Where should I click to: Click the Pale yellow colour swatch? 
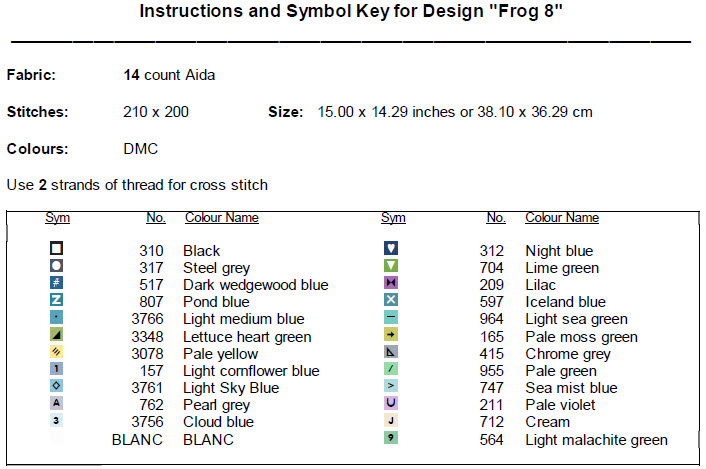coord(57,352)
